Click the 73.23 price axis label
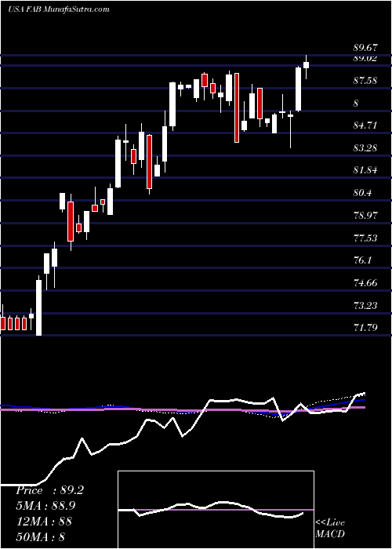 (365, 305)
